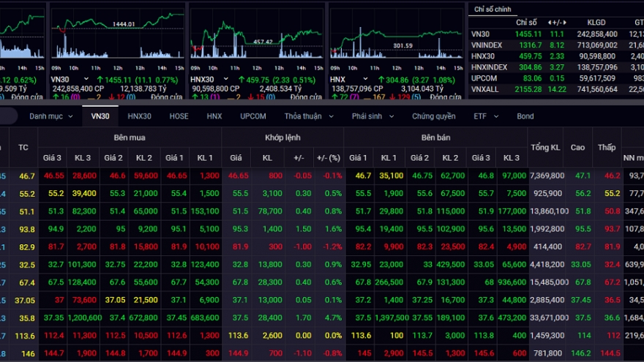Screen dimensions: 644x362
Task: Select the VN30 tab
Action: (100, 116)
